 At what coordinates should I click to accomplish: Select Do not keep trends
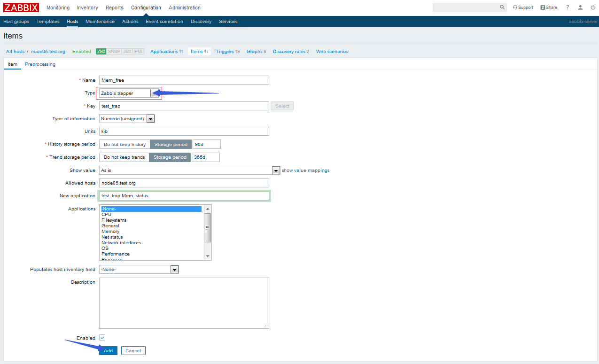click(124, 157)
